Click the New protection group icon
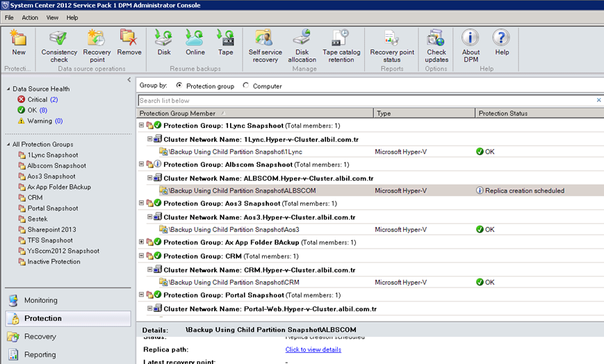Screen dimensions: 604x364 [x=19, y=42]
